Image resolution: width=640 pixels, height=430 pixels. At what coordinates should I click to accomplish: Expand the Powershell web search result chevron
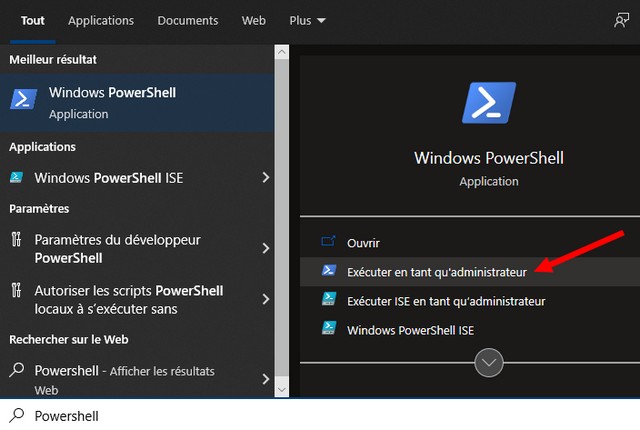pos(266,379)
